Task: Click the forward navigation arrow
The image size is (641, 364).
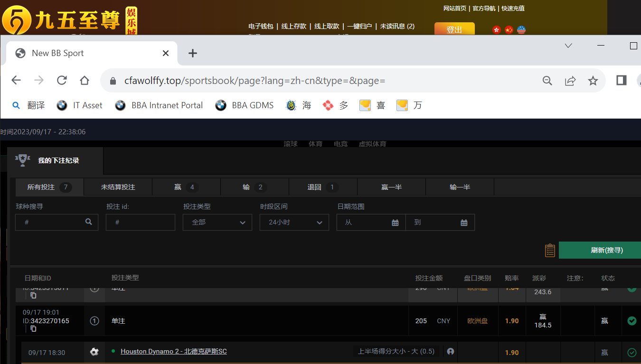Action: [x=39, y=81]
